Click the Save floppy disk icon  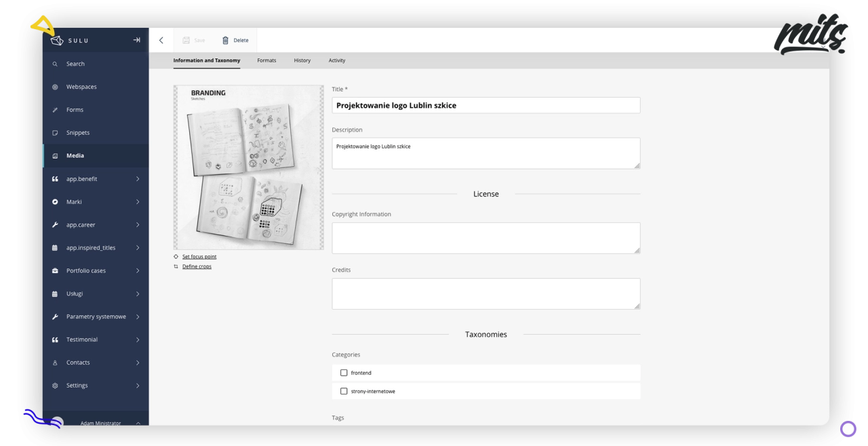186,40
